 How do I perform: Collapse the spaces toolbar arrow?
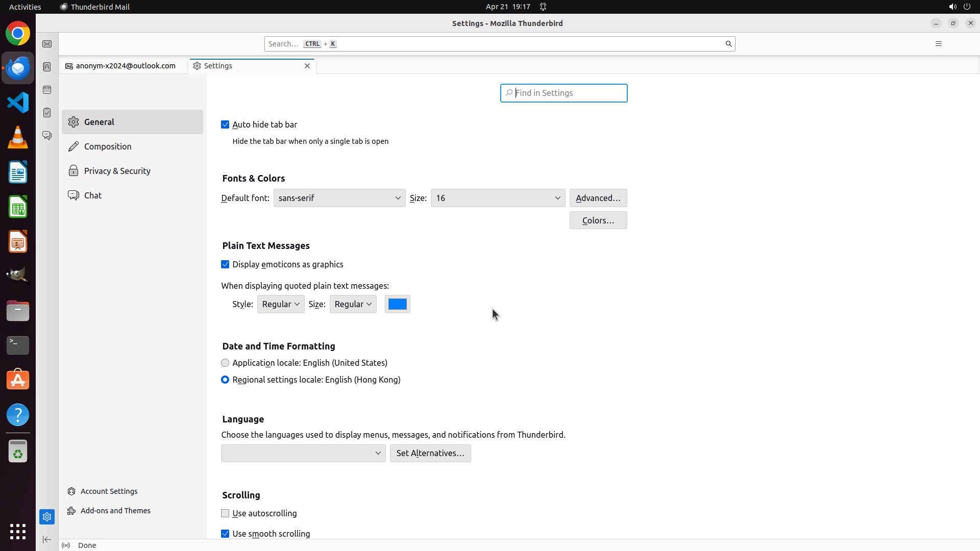pyautogui.click(x=47, y=539)
